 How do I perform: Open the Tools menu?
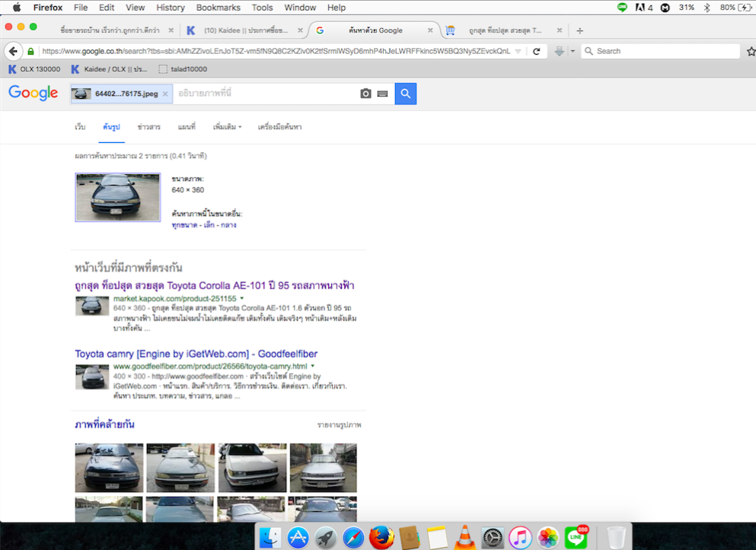point(263,8)
